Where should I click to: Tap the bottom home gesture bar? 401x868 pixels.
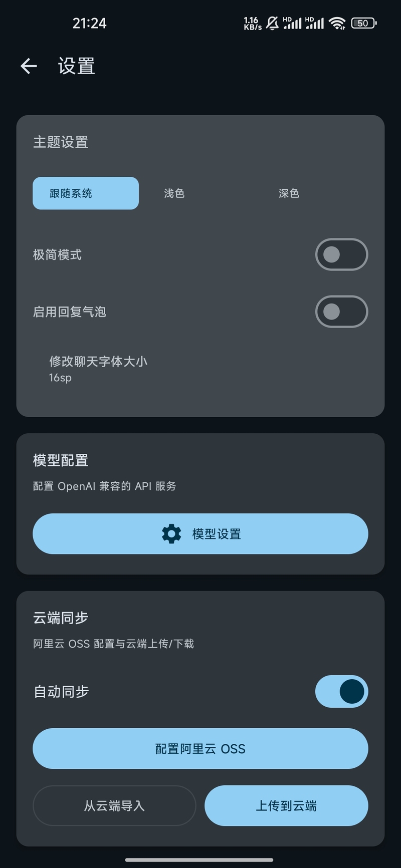pyautogui.click(x=199, y=860)
